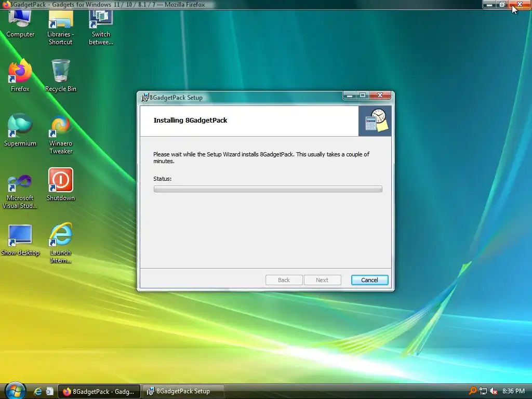Open the muted volume tray icon
Viewport: 532px width, 399px height.
pos(494,391)
